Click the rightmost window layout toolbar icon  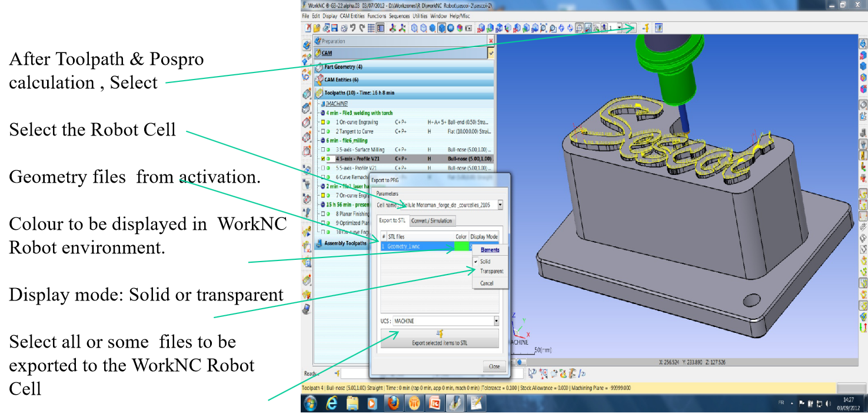point(658,28)
